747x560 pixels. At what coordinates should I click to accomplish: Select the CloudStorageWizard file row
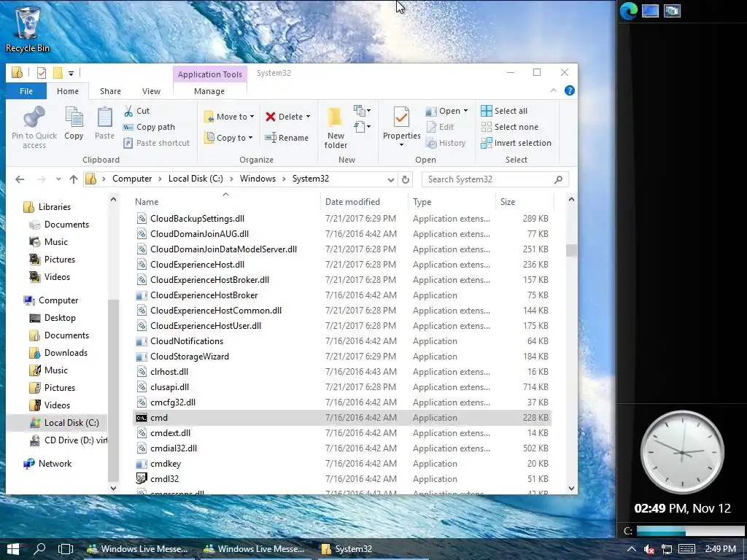pos(342,357)
